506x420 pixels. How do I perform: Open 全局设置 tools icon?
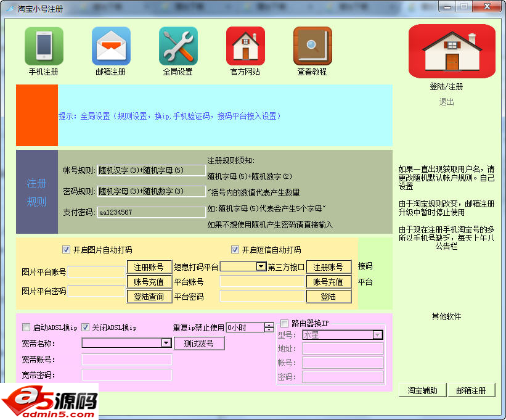click(178, 46)
